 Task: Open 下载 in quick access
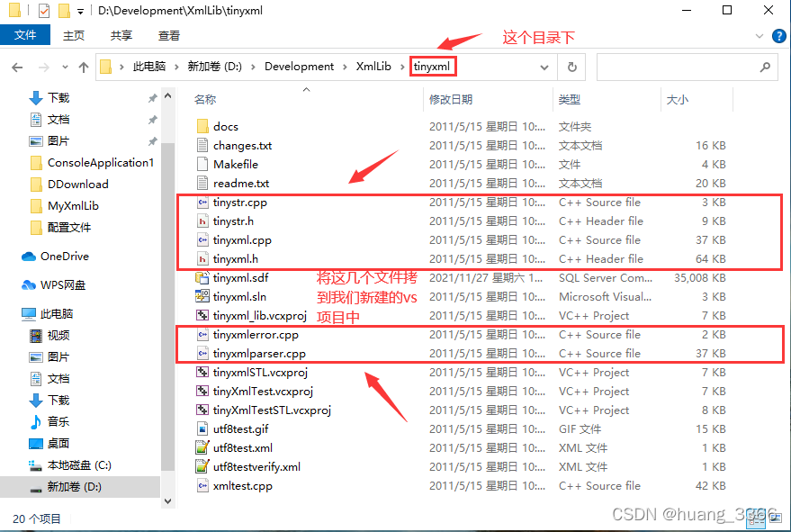49,98
